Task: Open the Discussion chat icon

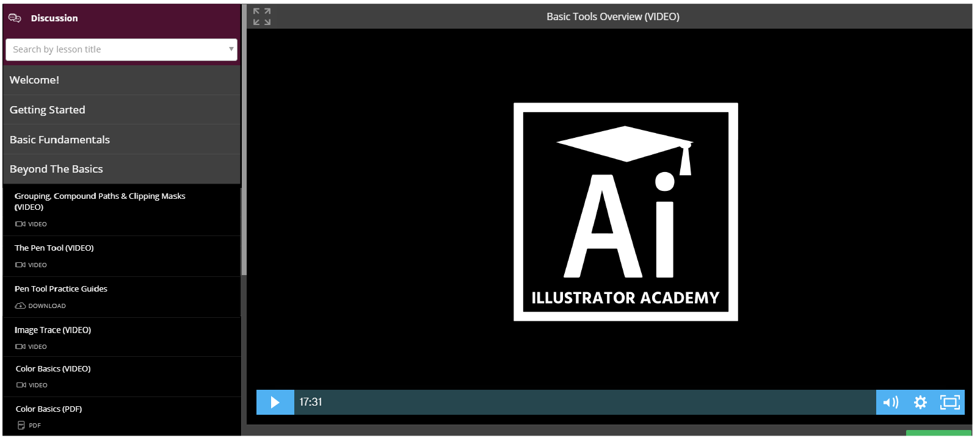Action: [15, 18]
